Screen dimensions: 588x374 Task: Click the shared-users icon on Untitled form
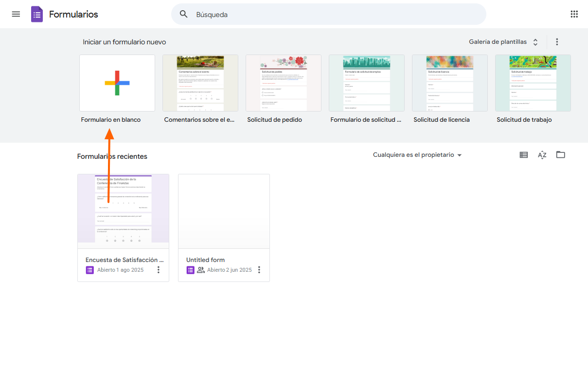[201, 269]
